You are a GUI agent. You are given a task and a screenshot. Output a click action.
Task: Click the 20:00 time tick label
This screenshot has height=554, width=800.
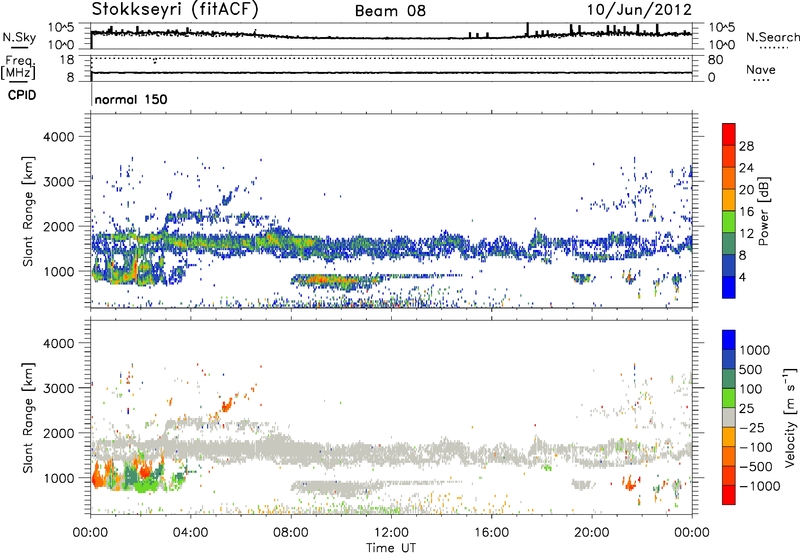tap(591, 533)
